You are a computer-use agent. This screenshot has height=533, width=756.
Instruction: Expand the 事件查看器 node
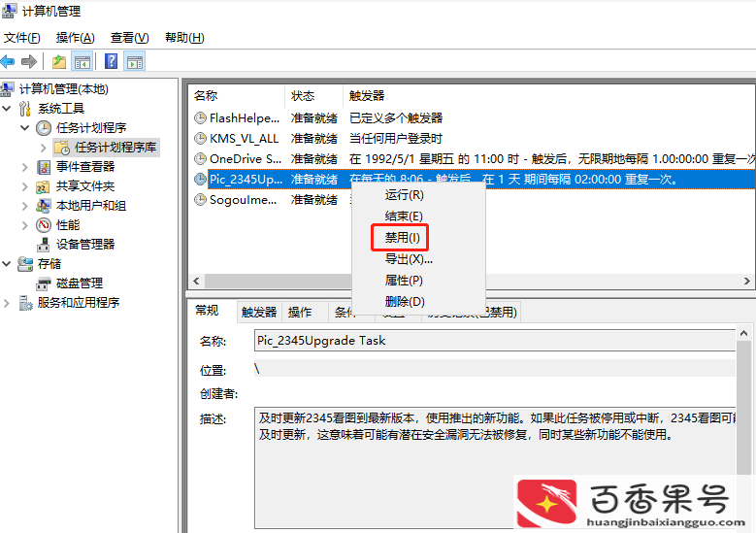(25, 167)
